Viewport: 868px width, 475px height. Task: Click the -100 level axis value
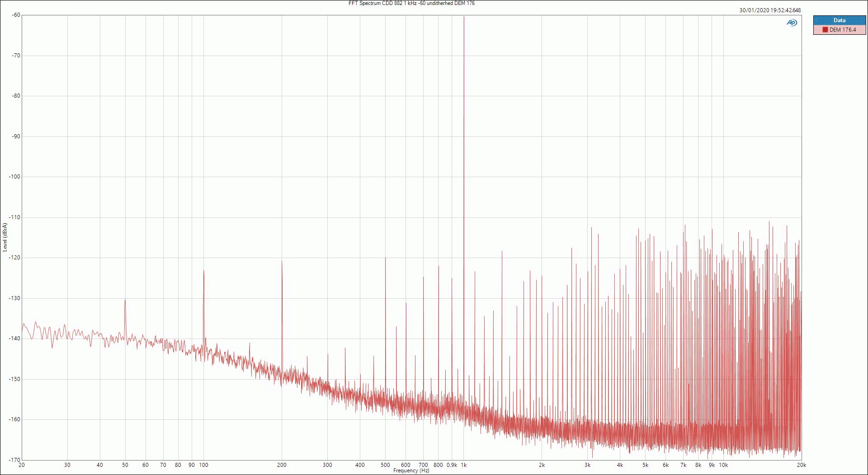point(14,177)
